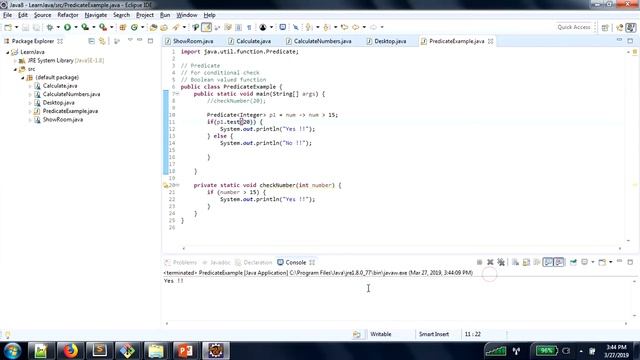Open the Project menu

point(145,15)
